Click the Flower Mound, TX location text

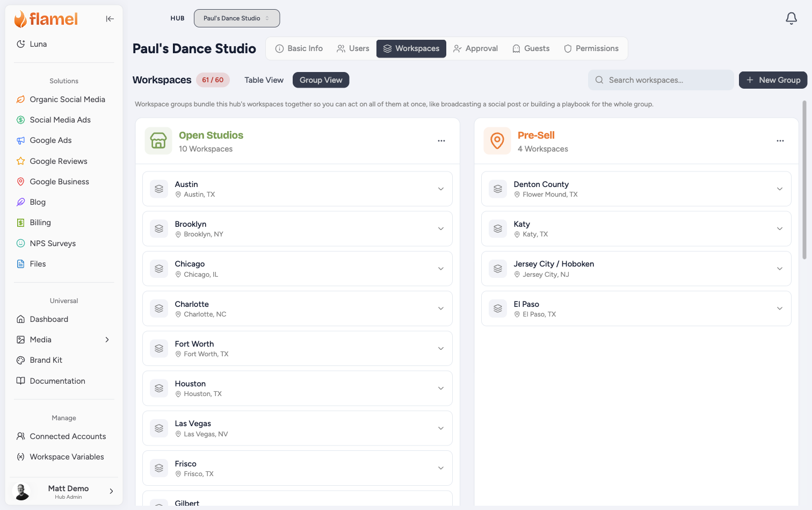click(550, 195)
